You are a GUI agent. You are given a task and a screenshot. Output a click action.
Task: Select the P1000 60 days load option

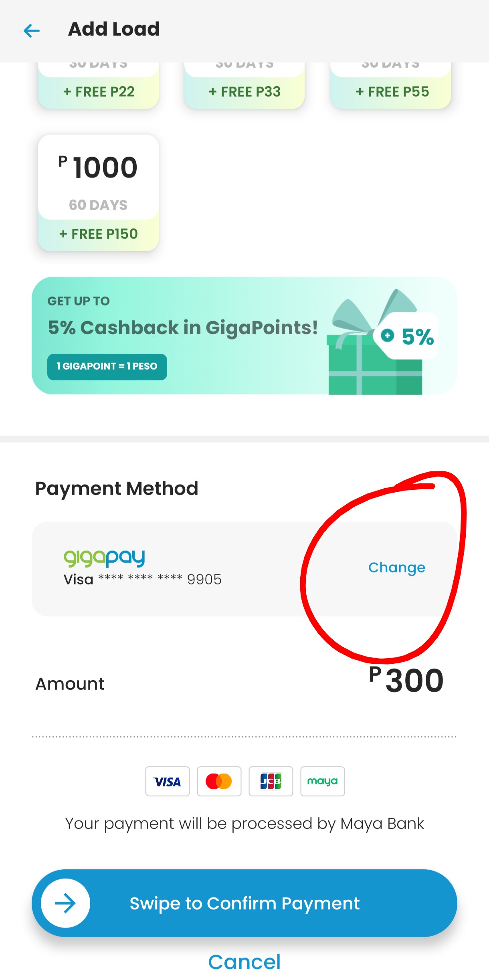(98, 192)
